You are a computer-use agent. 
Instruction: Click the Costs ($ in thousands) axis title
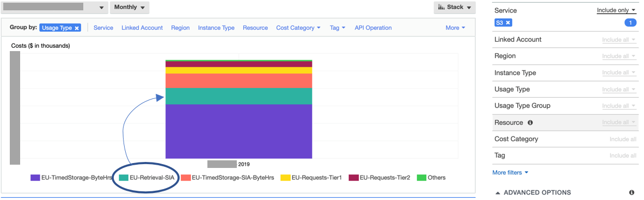tap(41, 46)
